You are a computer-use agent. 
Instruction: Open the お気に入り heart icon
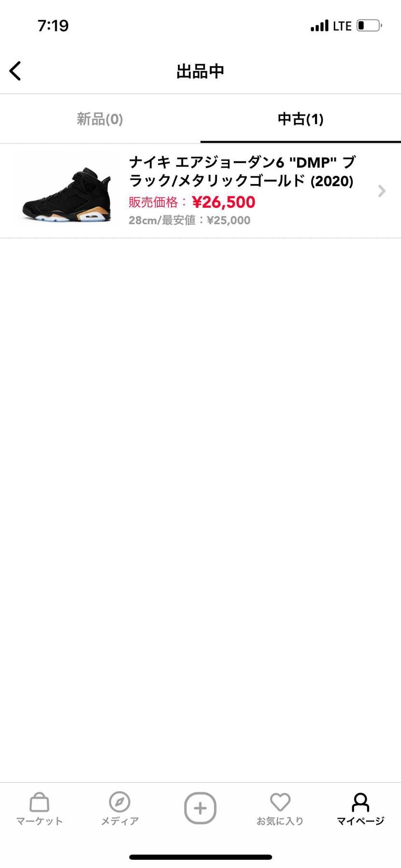[280, 802]
